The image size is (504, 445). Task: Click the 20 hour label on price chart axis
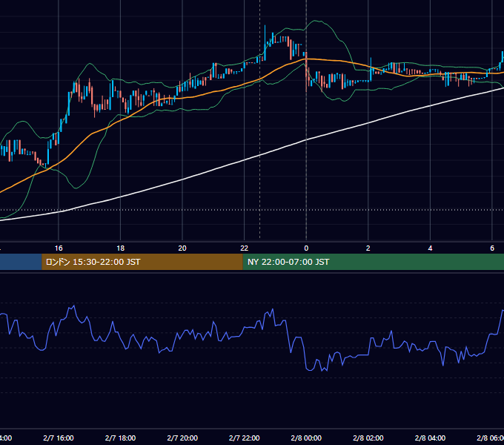(182, 248)
